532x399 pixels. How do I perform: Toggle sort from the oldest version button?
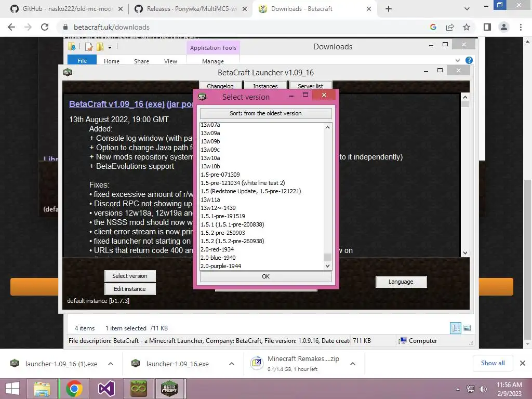pos(265,113)
